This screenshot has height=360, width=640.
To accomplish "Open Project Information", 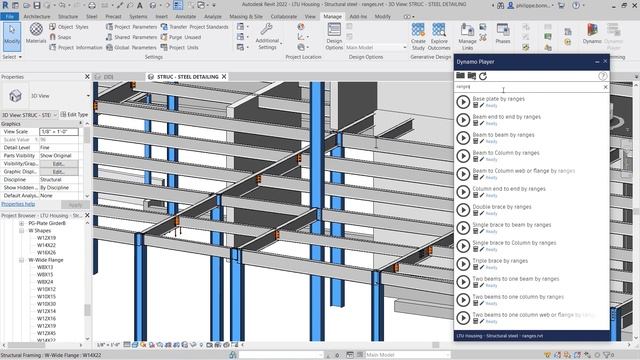I will [x=76, y=47].
